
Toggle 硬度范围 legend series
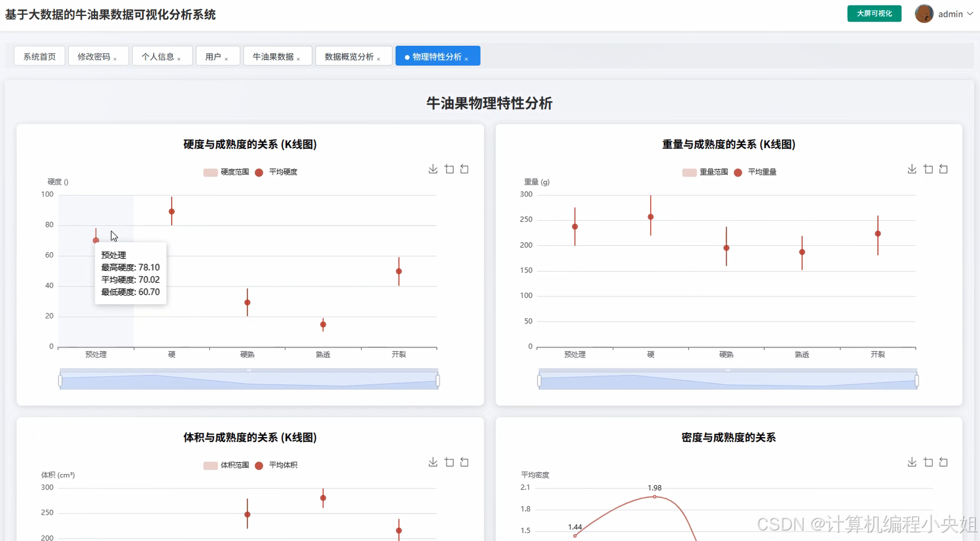pyautogui.click(x=226, y=172)
